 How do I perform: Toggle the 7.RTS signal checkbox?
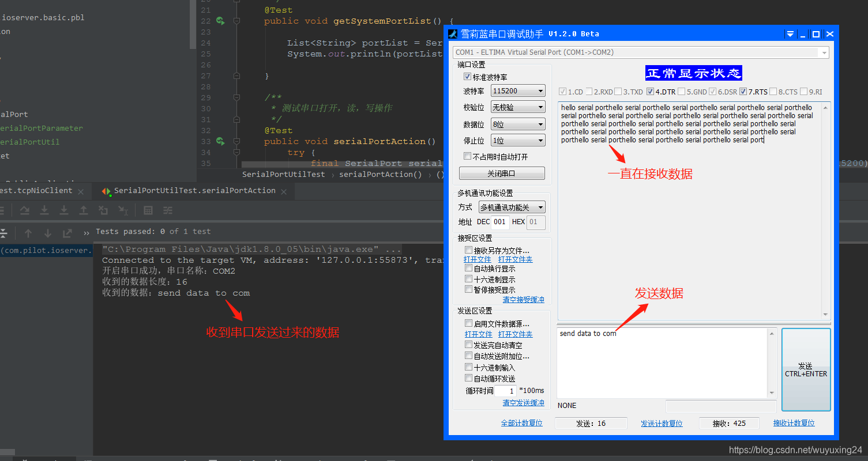743,92
